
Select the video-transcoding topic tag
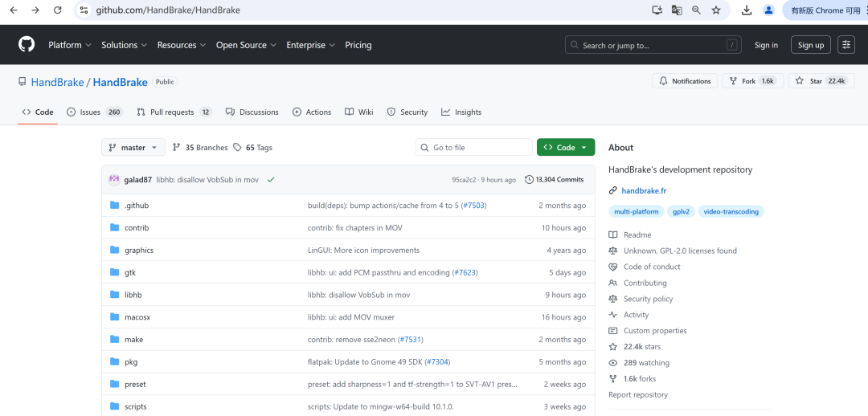(x=730, y=212)
